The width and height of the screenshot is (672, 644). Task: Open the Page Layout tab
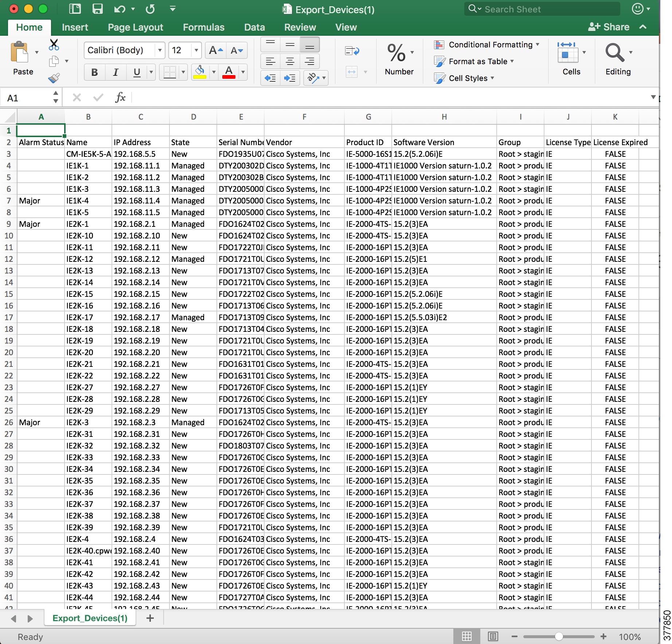pos(136,27)
